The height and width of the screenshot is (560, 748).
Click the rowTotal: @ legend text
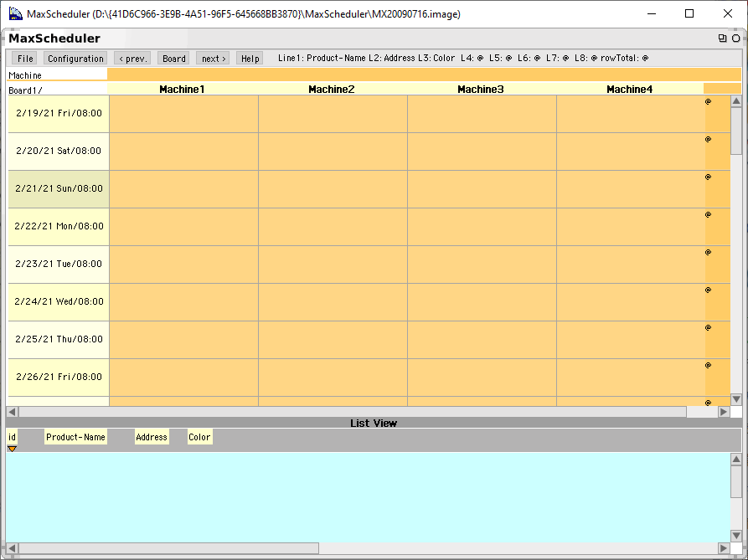point(624,58)
